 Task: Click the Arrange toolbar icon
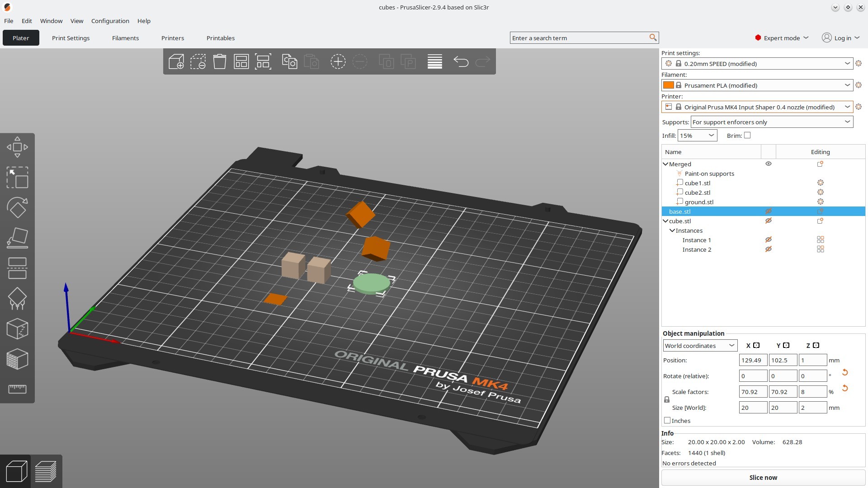tap(241, 61)
